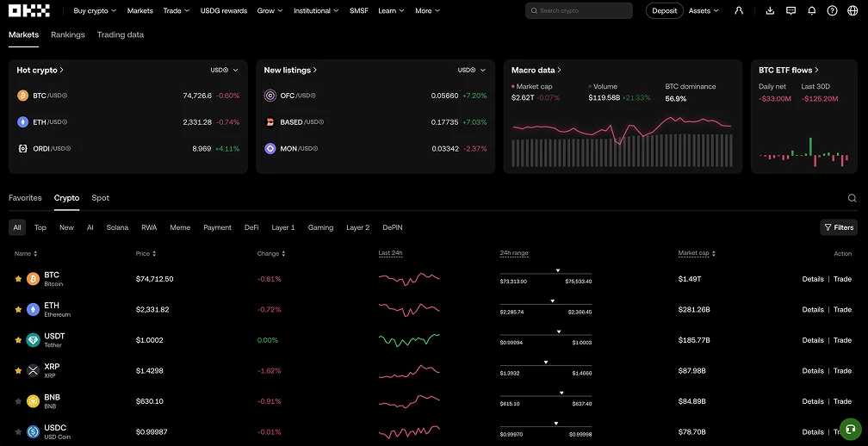868x446 pixels.
Task: Click the OFC icon in New listings
Action: [x=270, y=96]
